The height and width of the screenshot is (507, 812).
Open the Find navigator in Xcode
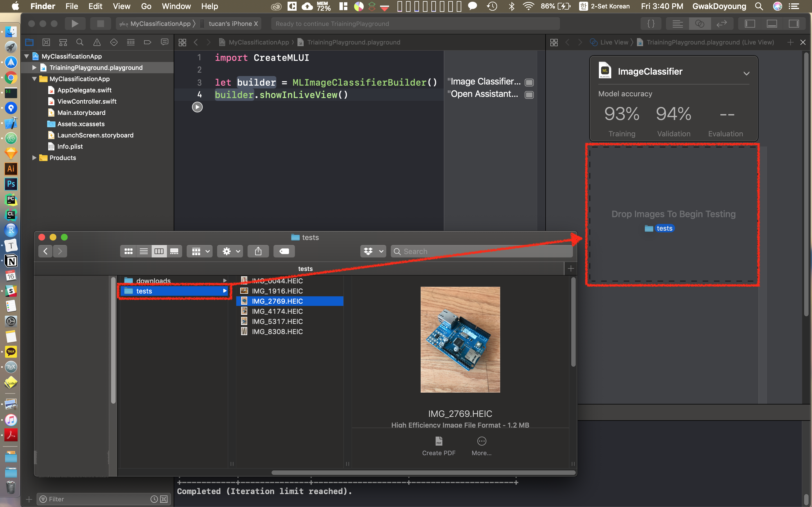(80, 42)
